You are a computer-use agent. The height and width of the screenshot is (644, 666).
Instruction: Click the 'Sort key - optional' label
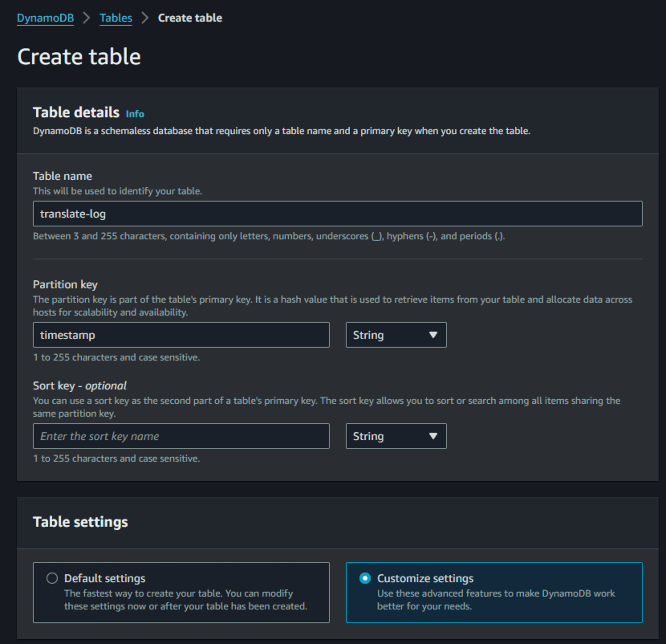80,385
